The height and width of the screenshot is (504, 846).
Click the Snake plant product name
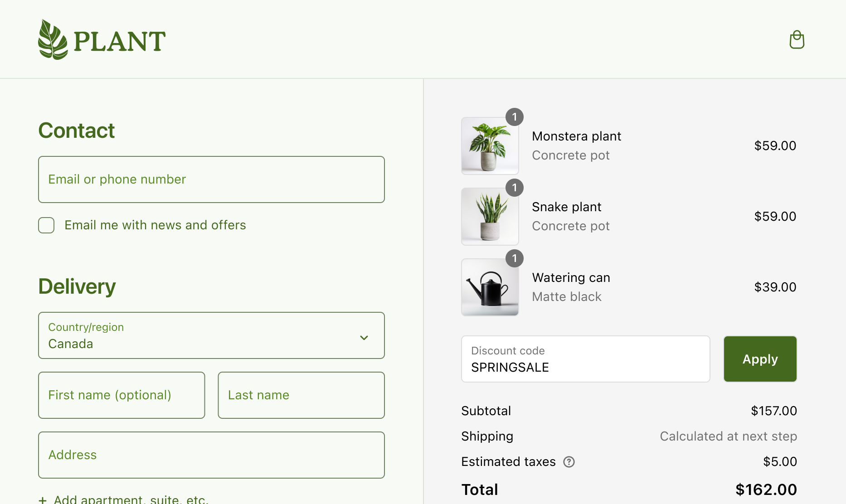[x=566, y=207]
